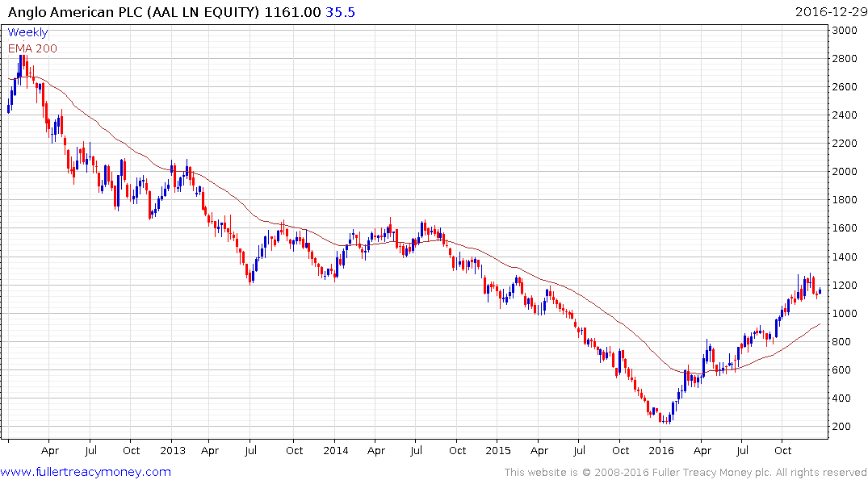Click the 2200 price axis label
The height and width of the screenshot is (484, 868).
point(845,144)
